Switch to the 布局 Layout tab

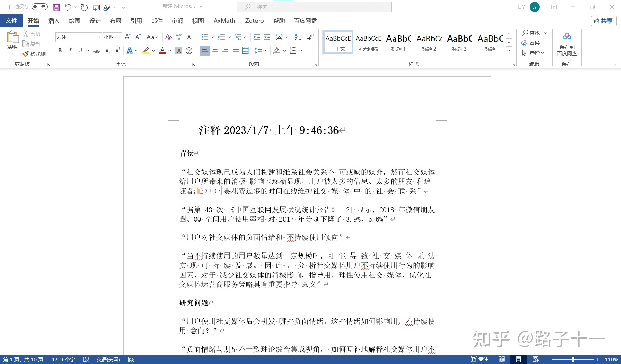coord(115,21)
